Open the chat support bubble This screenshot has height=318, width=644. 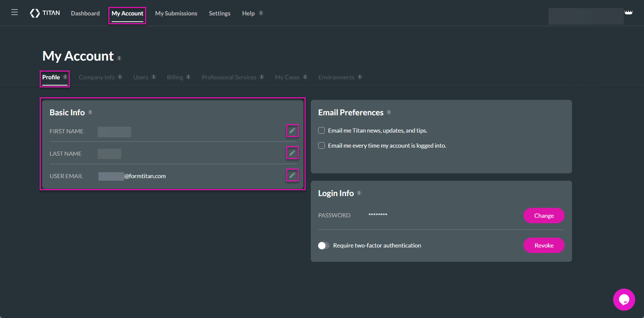pos(624,299)
